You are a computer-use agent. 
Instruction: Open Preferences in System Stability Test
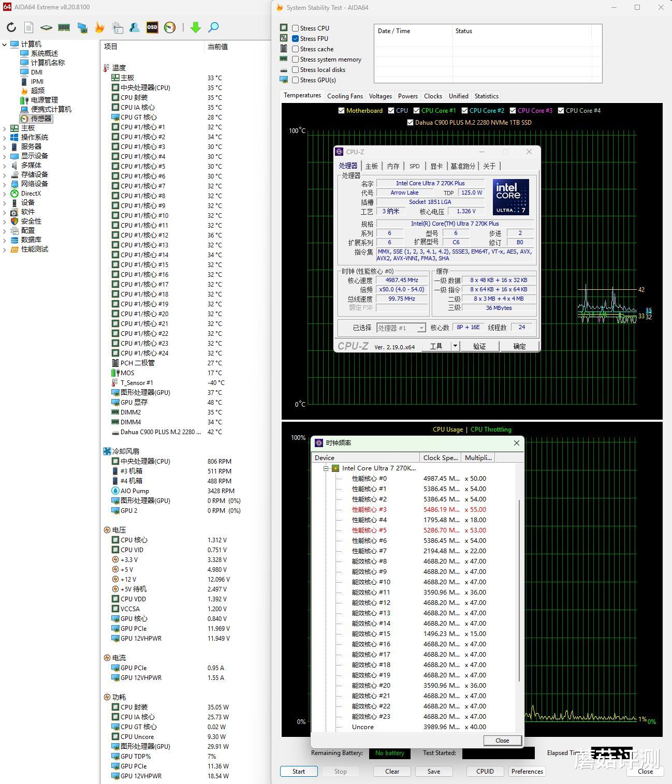coord(527,772)
